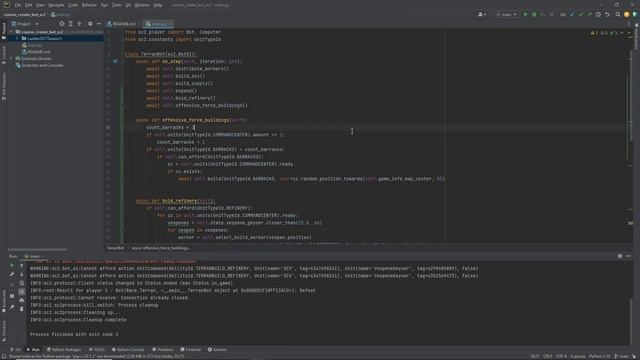Click the on_step gutter override icon

click(x=116, y=61)
